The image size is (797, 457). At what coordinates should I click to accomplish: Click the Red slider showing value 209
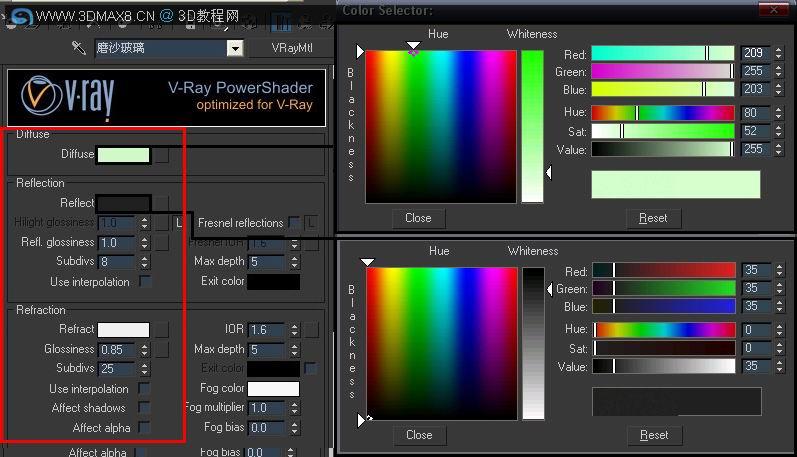663,53
